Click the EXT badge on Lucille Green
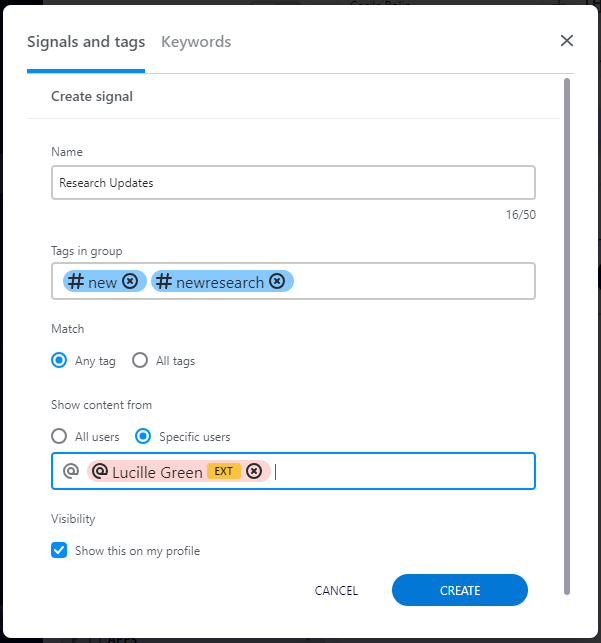 (223, 471)
